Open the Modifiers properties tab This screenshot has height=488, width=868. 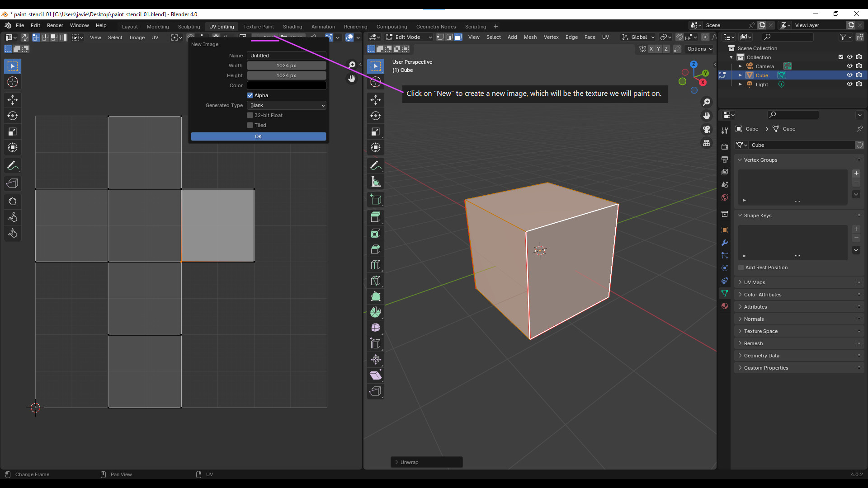click(x=725, y=243)
